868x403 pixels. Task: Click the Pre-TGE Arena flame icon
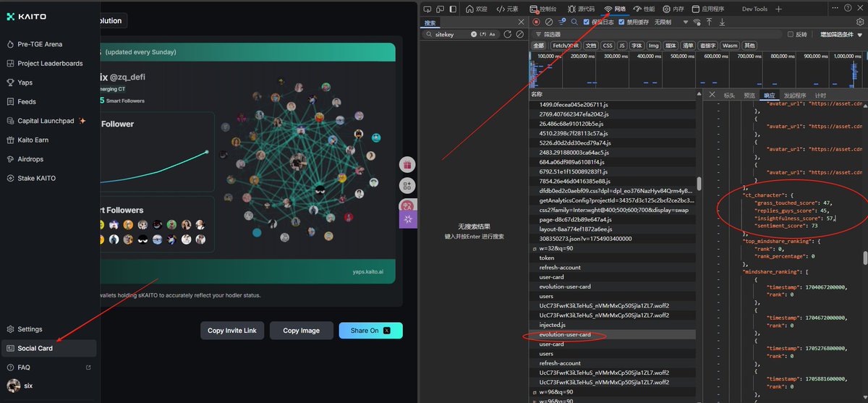(x=11, y=44)
